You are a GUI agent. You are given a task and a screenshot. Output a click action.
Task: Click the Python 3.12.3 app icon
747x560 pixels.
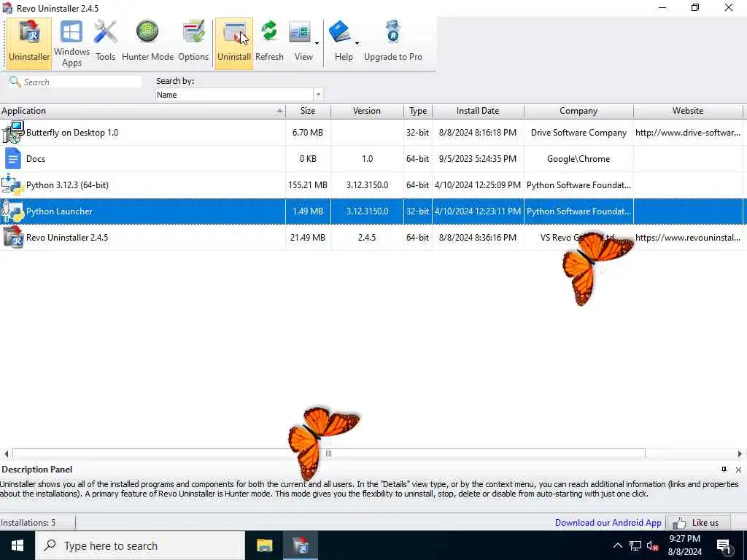click(x=12, y=184)
